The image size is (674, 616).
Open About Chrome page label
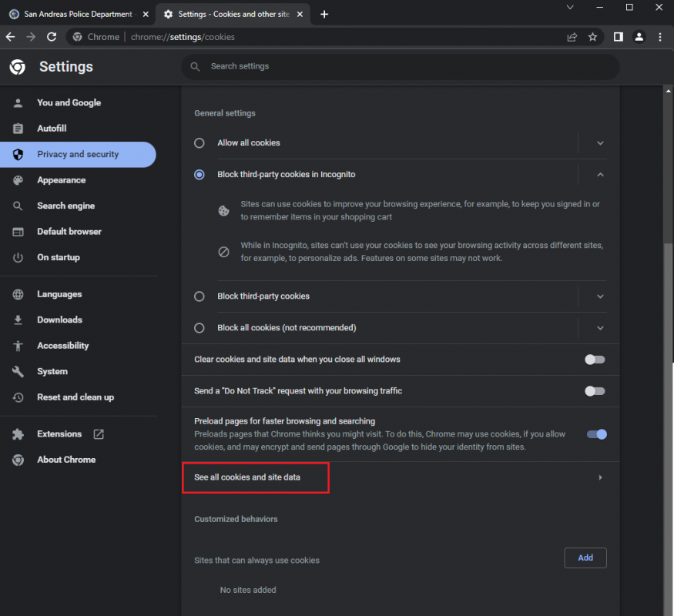pos(66,460)
